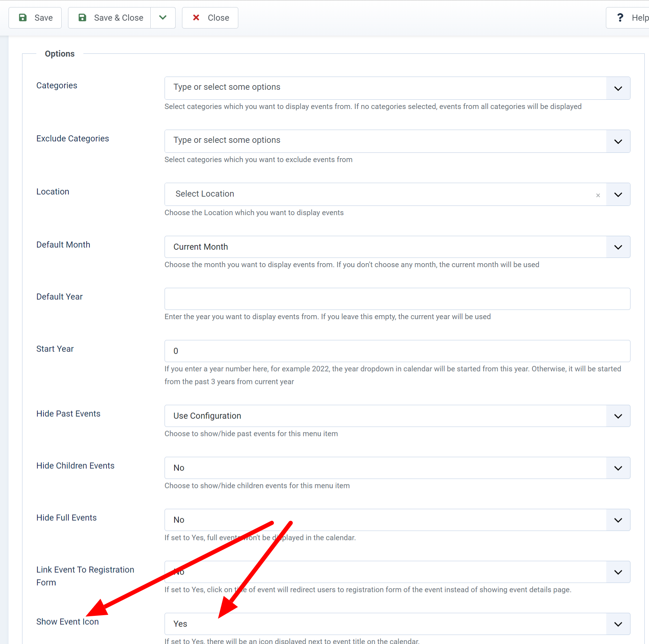Expand the Save & Close dropdown arrow
The image size is (649, 644).
point(163,18)
